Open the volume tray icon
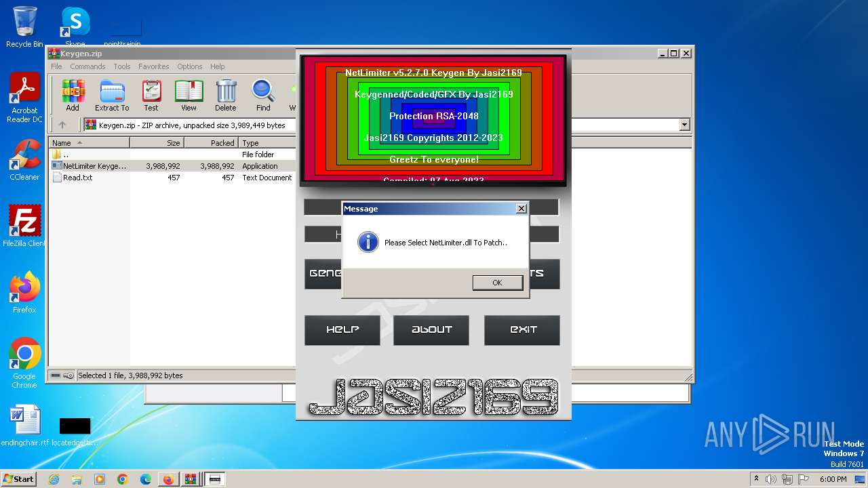Screen dimensions: 868x488 pyautogui.click(x=772, y=479)
